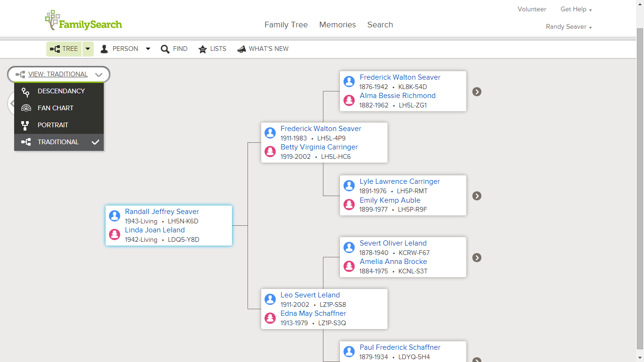Select the checked Traditional view option
Viewport: 644px width, 362px height.
click(x=58, y=142)
